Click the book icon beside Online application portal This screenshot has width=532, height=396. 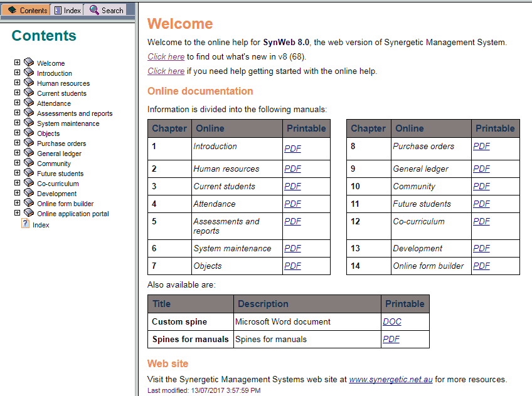coord(29,213)
